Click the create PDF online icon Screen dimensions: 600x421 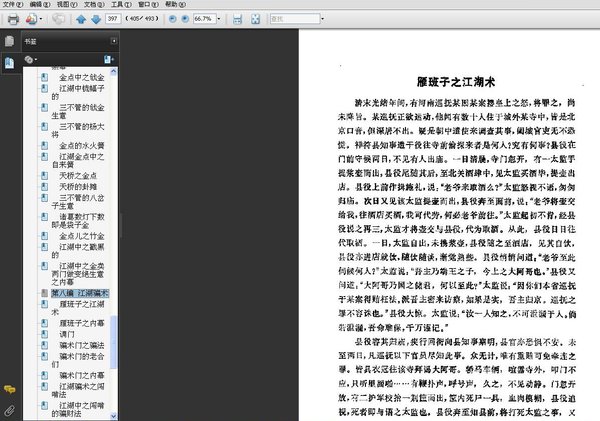[x=31, y=19]
